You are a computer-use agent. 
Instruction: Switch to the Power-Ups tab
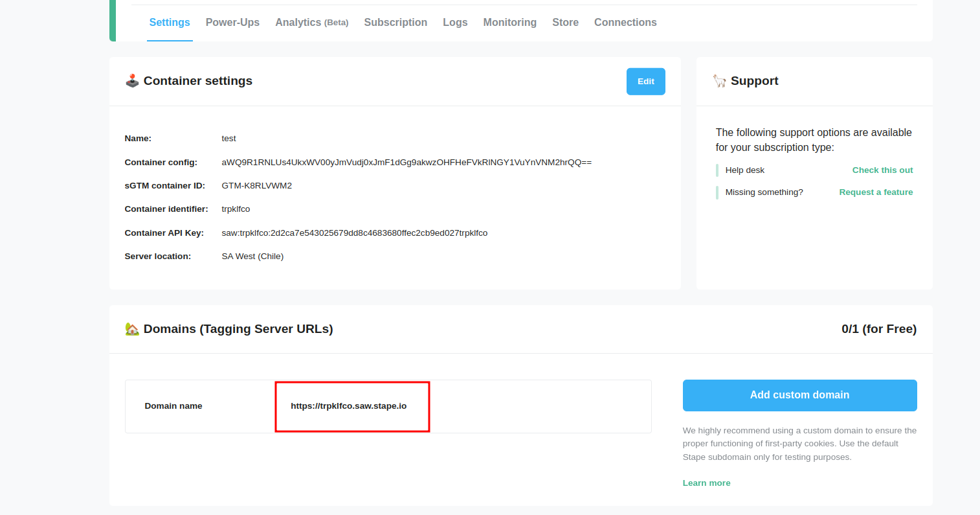(x=232, y=22)
